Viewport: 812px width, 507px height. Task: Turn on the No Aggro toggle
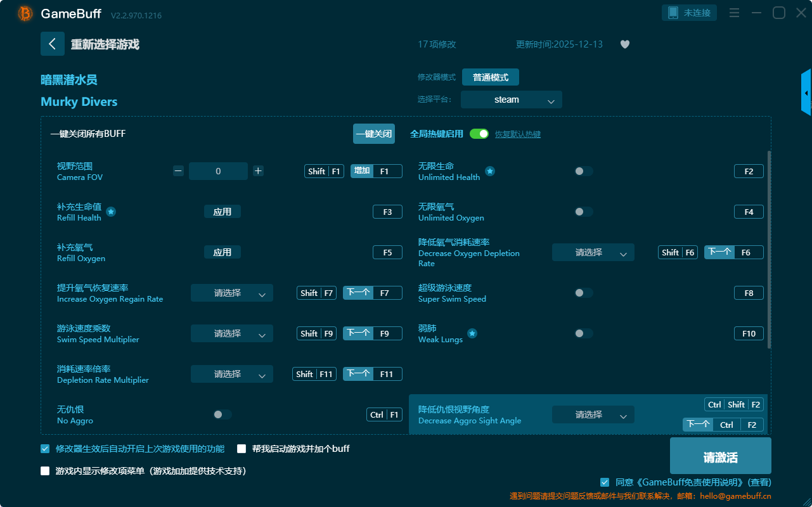click(x=222, y=414)
